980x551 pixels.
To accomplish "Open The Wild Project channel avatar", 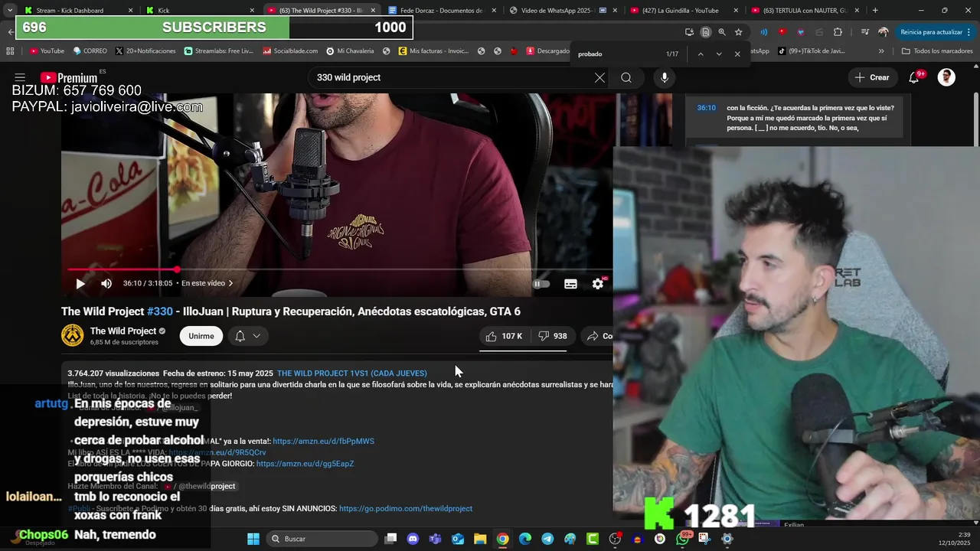I will pyautogui.click(x=73, y=336).
